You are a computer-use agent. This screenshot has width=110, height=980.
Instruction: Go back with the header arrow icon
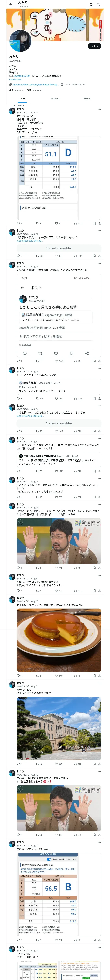(11, 5)
